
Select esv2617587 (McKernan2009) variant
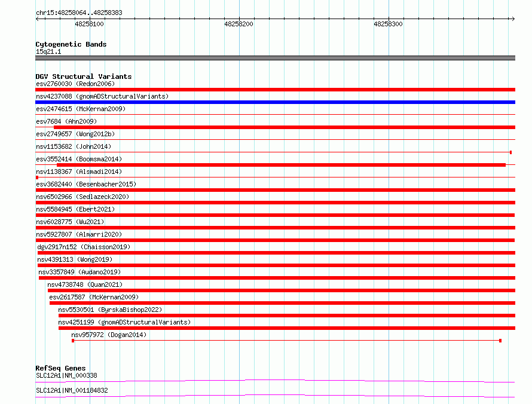pyautogui.click(x=94, y=297)
